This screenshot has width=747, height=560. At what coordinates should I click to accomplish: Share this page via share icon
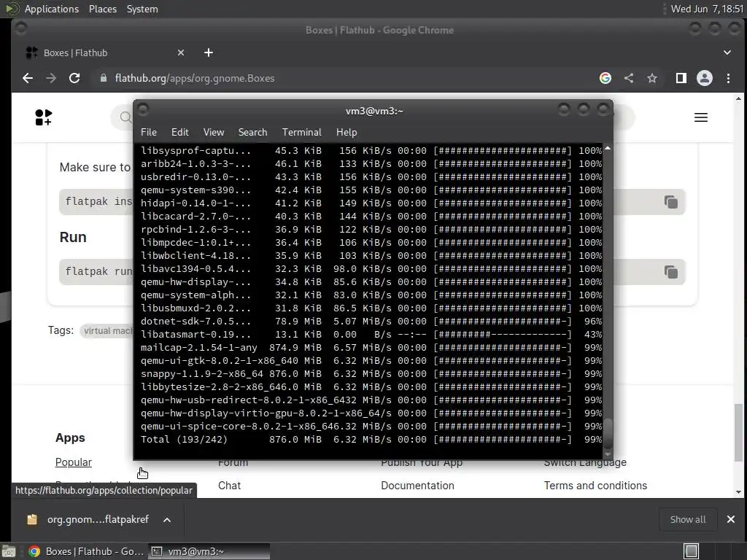point(629,78)
